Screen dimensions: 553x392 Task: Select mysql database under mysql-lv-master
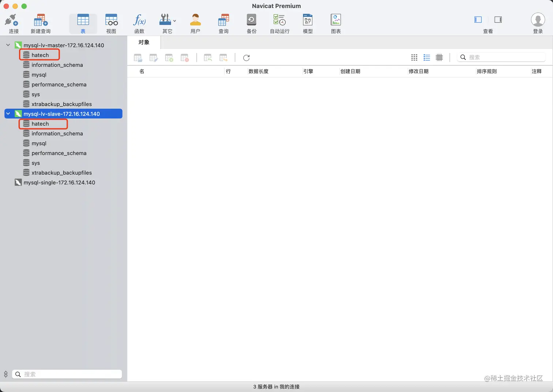click(x=39, y=75)
